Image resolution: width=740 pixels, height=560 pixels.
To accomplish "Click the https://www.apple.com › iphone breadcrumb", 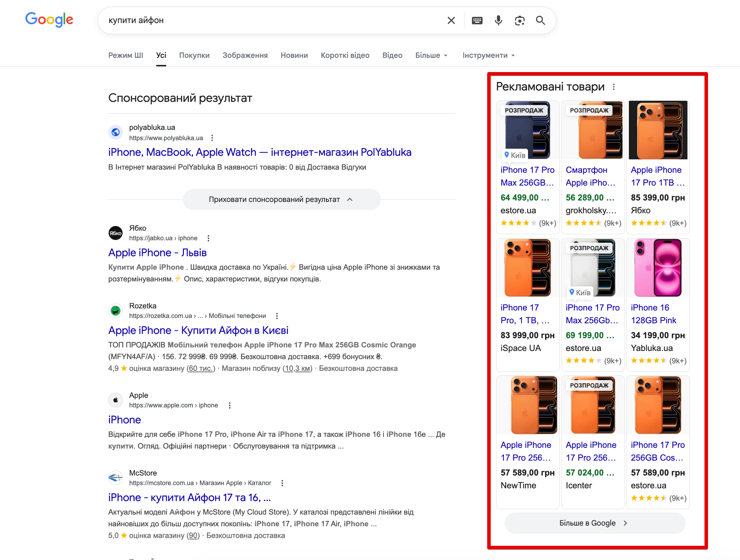I will click(174, 405).
